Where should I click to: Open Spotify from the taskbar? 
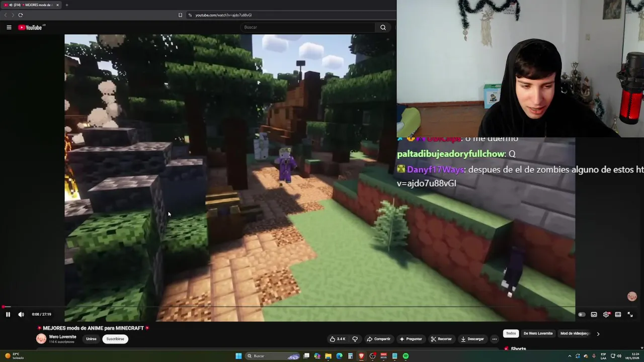tap(406, 356)
